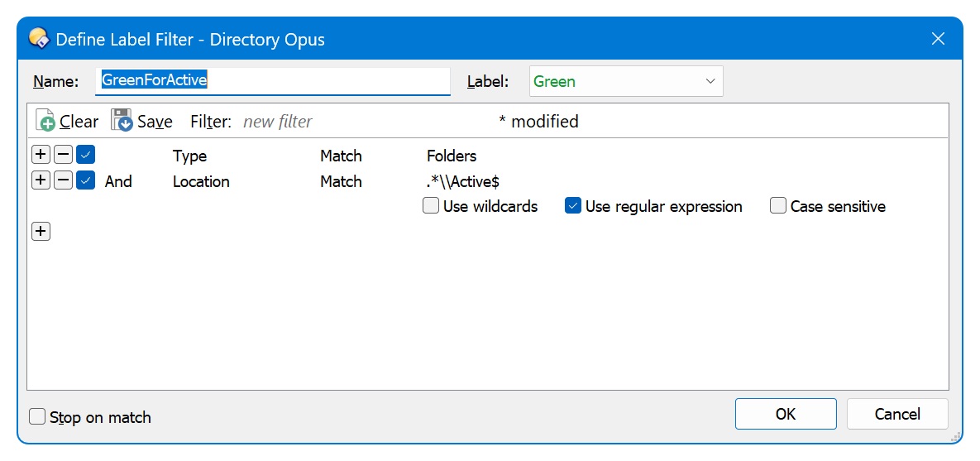Add a clause after the Type row
980x461 pixels.
tap(40, 155)
